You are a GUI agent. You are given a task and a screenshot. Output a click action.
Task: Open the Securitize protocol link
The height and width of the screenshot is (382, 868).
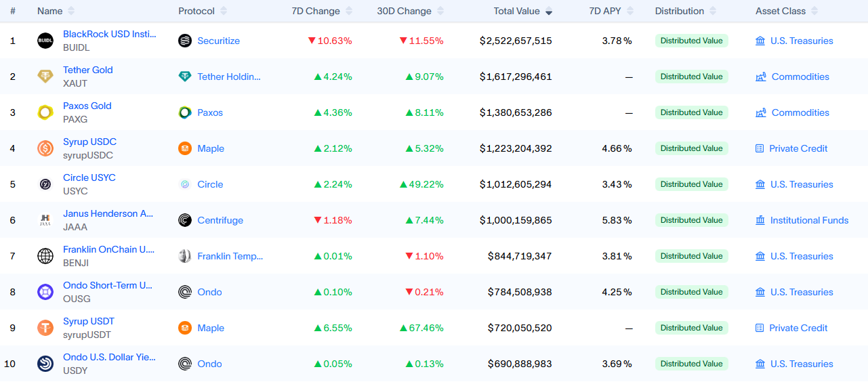point(219,41)
